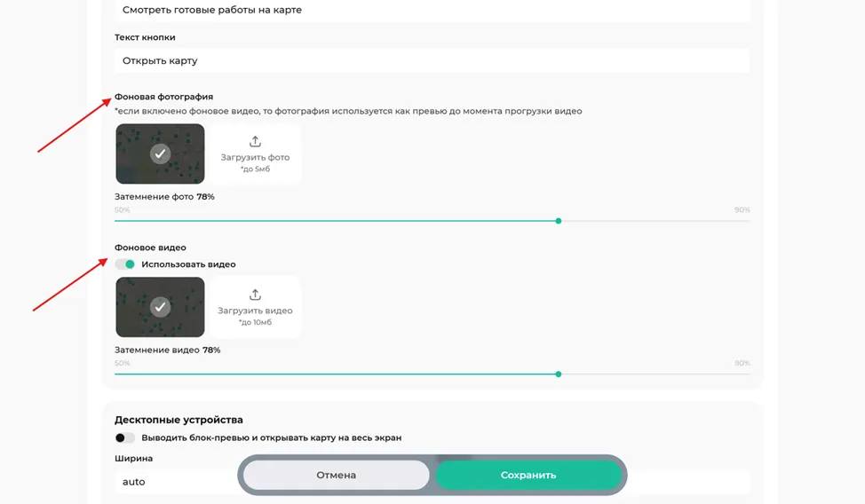This screenshot has width=865, height=504.
Task: Click the Затемнение фото slider handle
Action: pos(559,221)
